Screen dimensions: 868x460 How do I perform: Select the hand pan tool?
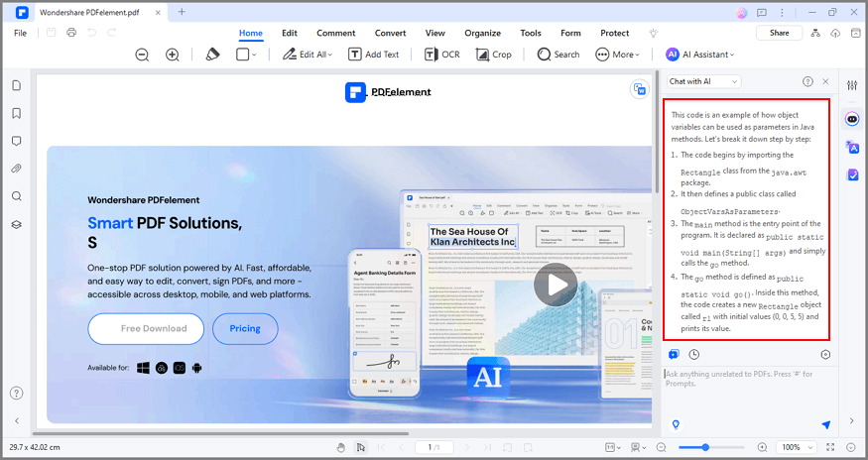click(341, 447)
